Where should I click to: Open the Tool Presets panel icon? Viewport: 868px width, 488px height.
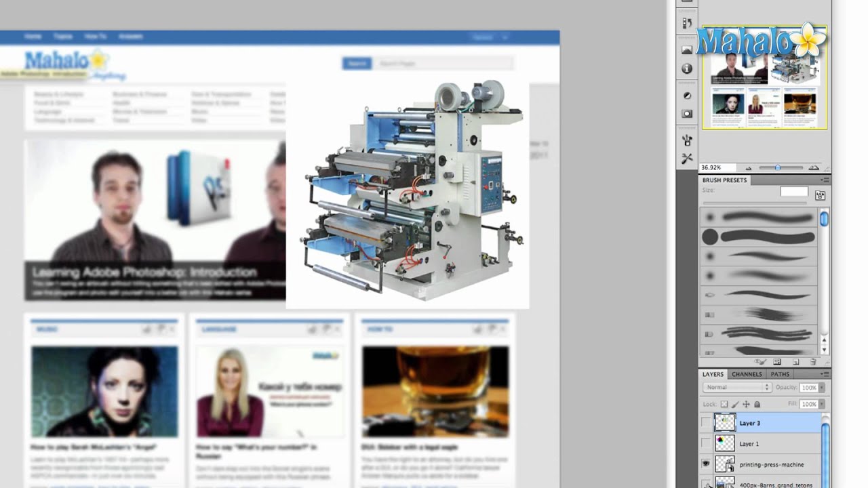coord(687,159)
